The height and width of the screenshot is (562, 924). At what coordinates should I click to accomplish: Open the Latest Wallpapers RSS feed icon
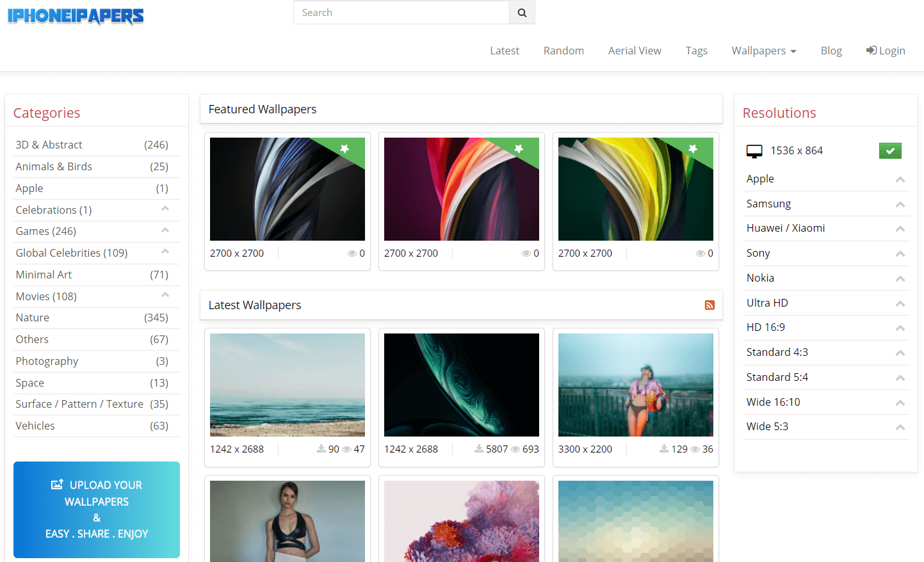(x=709, y=305)
